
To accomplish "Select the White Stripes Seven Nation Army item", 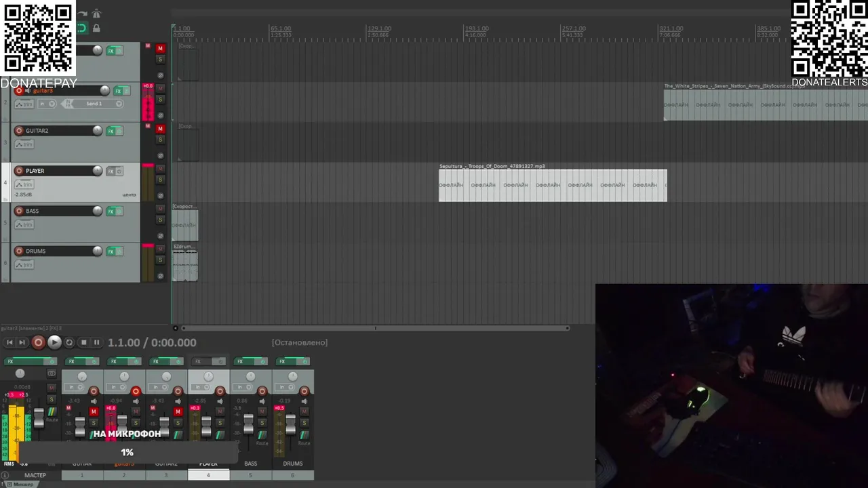I will point(766,105).
